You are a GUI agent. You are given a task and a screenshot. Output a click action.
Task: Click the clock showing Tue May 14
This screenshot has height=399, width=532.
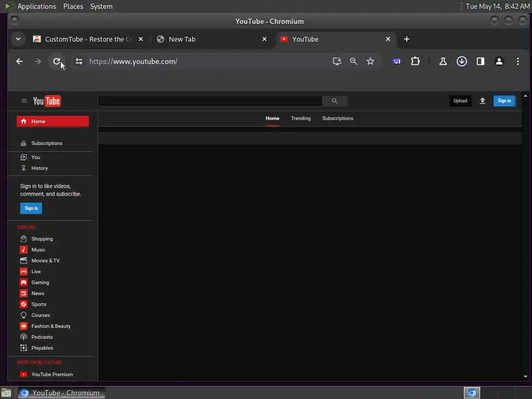coord(497,6)
